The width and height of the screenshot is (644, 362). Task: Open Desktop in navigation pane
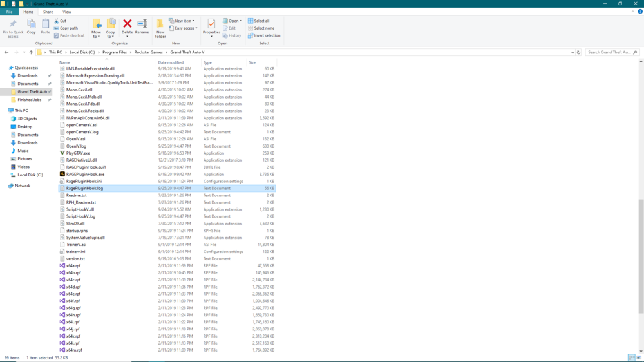tap(24, 126)
